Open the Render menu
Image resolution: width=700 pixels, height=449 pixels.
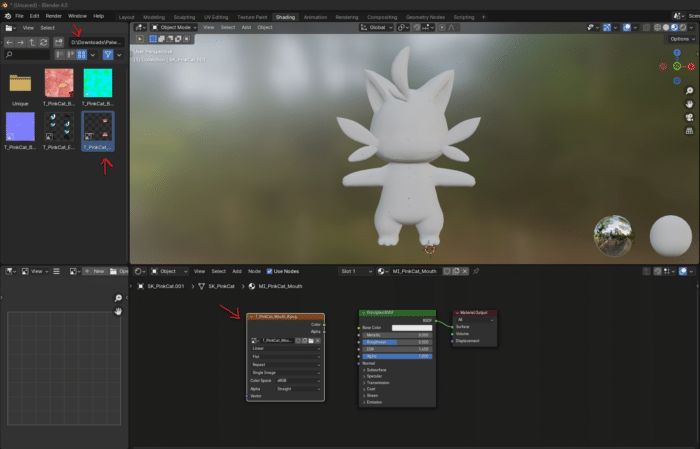click(x=54, y=16)
